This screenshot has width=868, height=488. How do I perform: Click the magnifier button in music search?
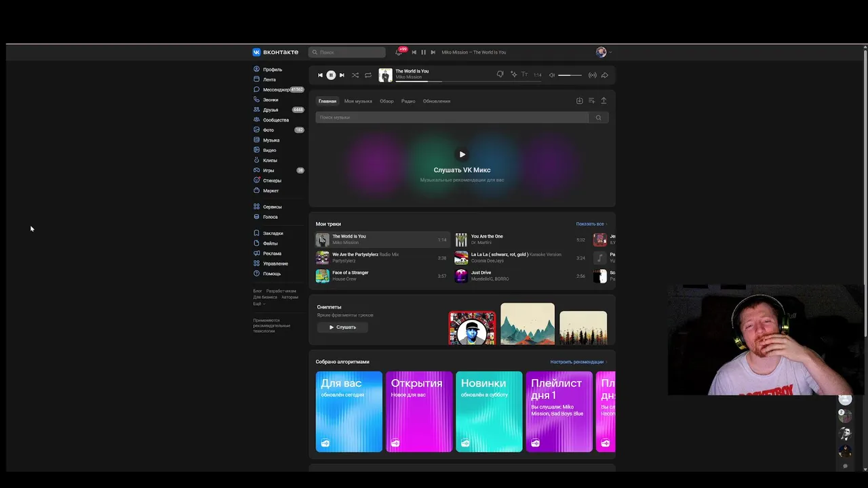tap(598, 118)
